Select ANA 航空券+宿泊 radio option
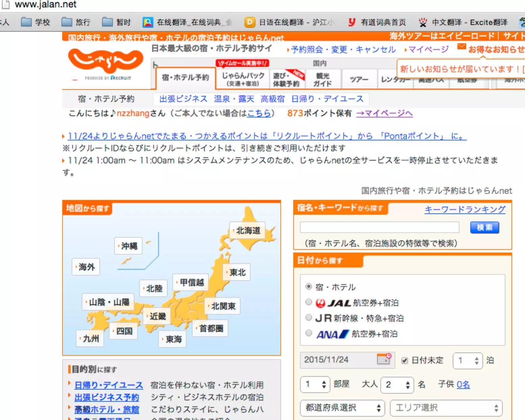525x420 pixels. (x=308, y=333)
